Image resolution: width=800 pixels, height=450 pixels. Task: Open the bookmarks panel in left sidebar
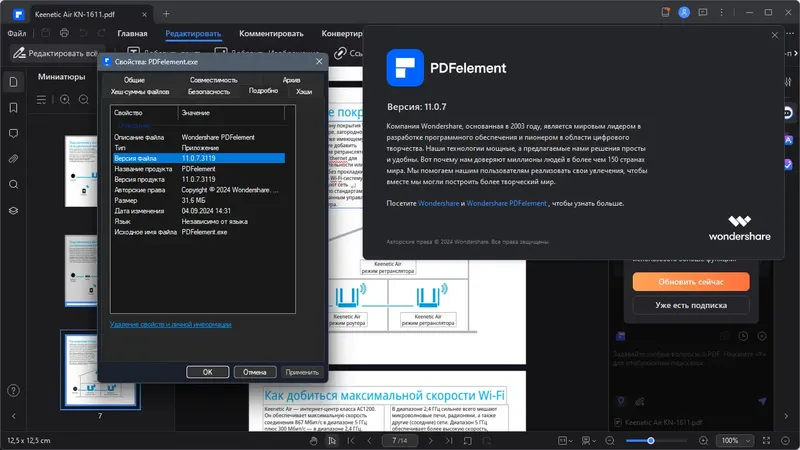click(14, 108)
